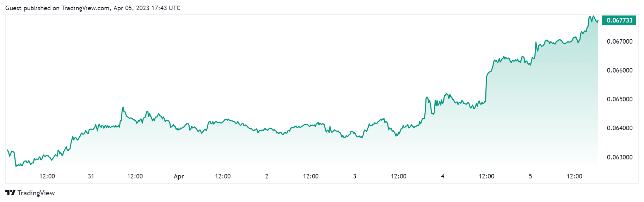
Task: Click the 0.064000 price scale label
Action: [x=619, y=128]
